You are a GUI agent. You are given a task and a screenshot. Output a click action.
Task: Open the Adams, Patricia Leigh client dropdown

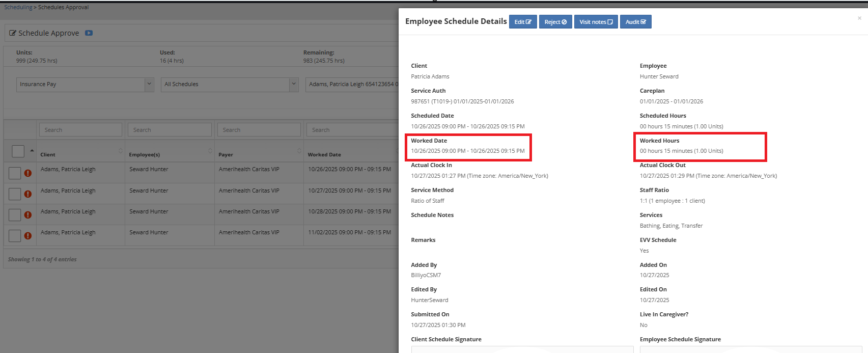click(352, 85)
